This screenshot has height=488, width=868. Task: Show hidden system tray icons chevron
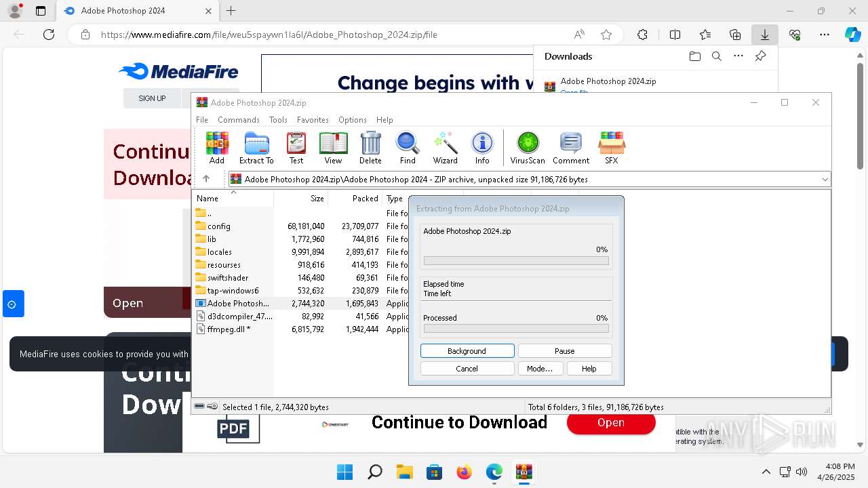pyautogui.click(x=766, y=472)
